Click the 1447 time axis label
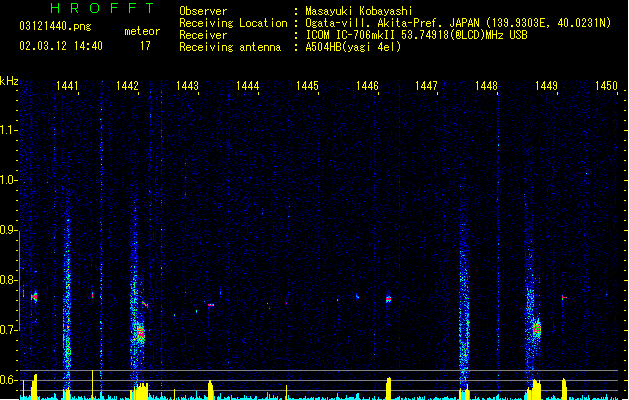The image size is (629, 400). 426,86
